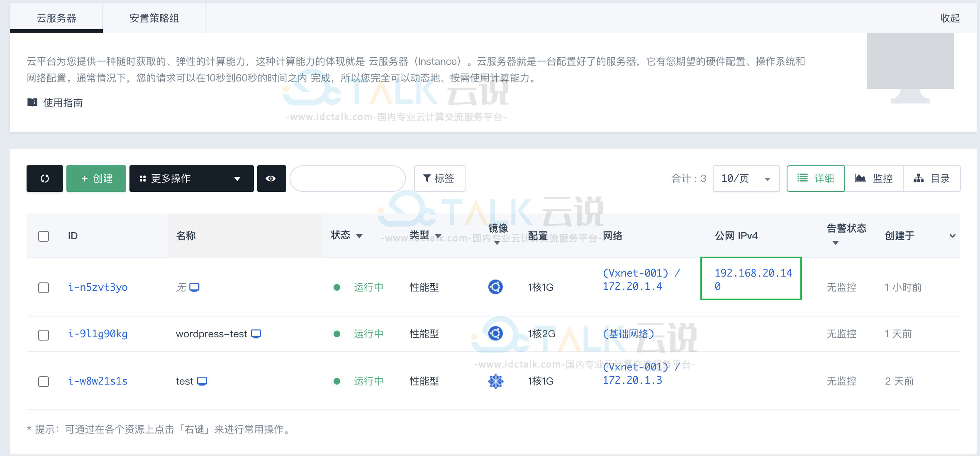The width and height of the screenshot is (980, 456).
Task: Click the 1核2G config cell
Action: click(541, 334)
